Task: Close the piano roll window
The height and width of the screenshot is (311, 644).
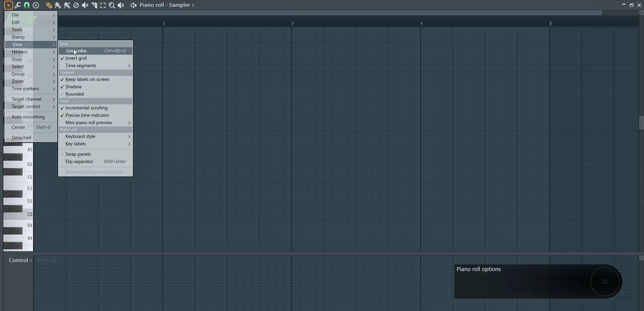Action: coord(639,5)
